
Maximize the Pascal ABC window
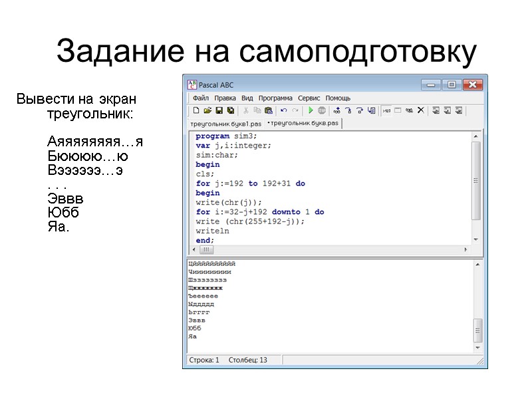[x=452, y=85]
